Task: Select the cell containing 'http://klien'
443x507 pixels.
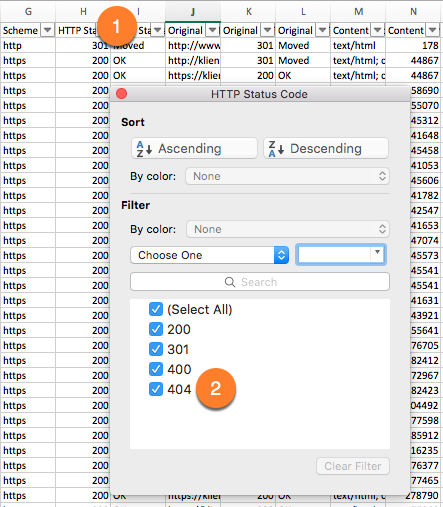Action: tap(193, 60)
